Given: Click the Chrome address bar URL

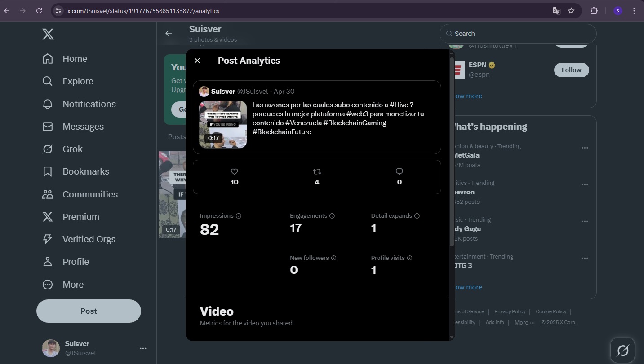Looking at the screenshot, I should coord(143,11).
